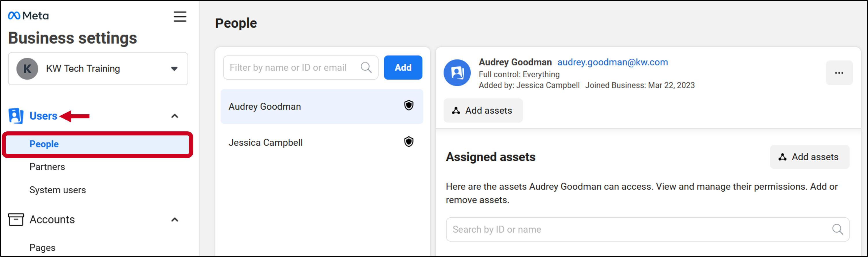This screenshot has height=257, width=868.
Task: Select Jessica Campbell in the people list
Action: pyautogui.click(x=322, y=143)
